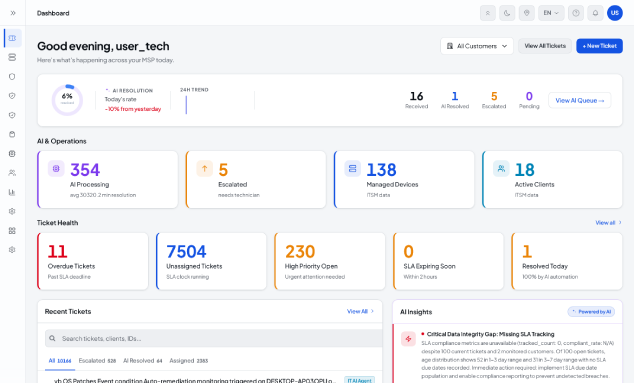Click the Escalated card up-arrow icon

(x=205, y=169)
